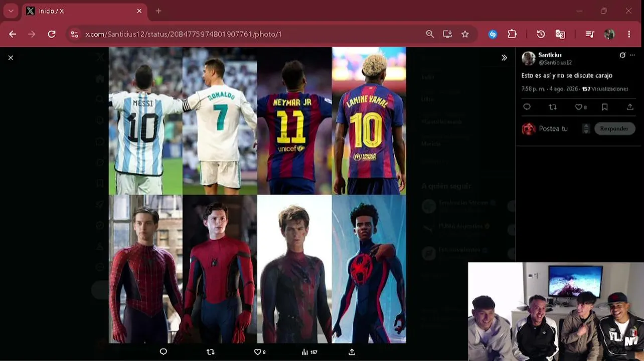Open the view count analytics below the photo
Image resolution: width=644 pixels, height=361 pixels.
click(x=309, y=352)
